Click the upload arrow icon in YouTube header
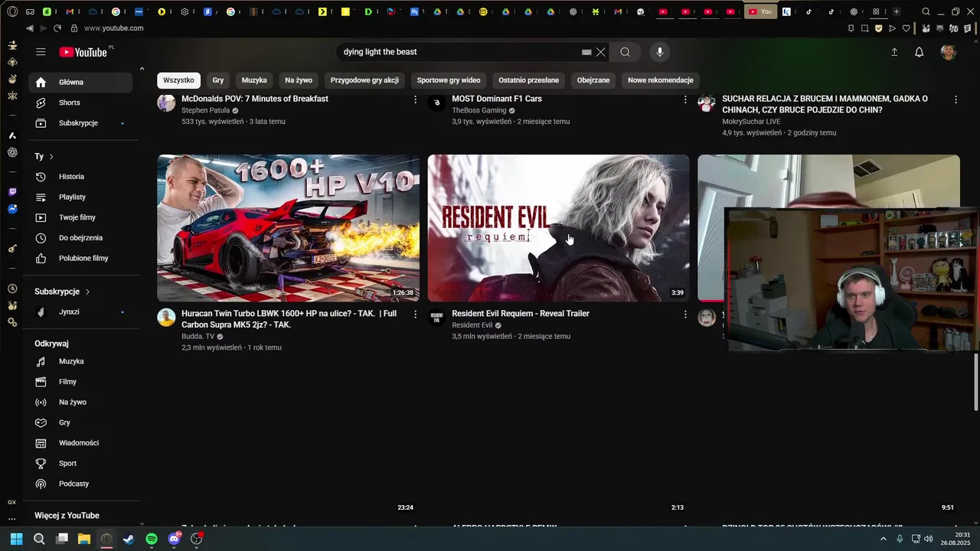Viewport: 980px width, 551px height. (894, 52)
